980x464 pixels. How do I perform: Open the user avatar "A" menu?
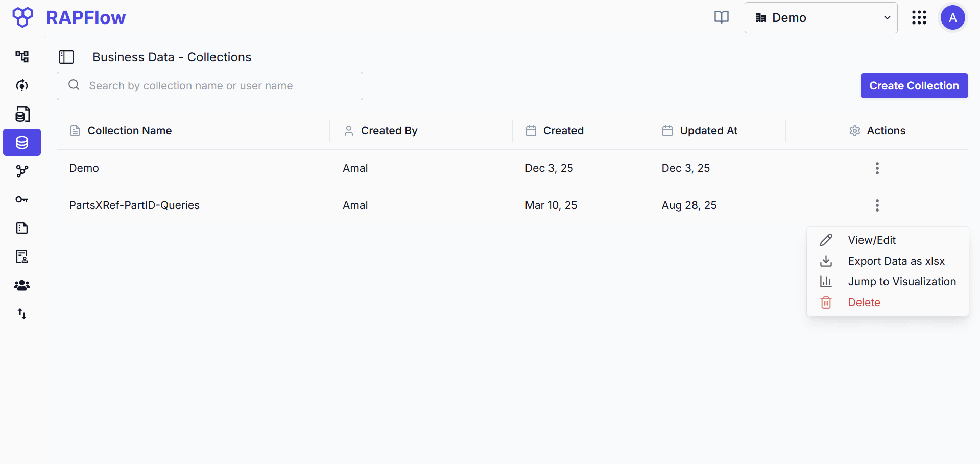pos(952,17)
